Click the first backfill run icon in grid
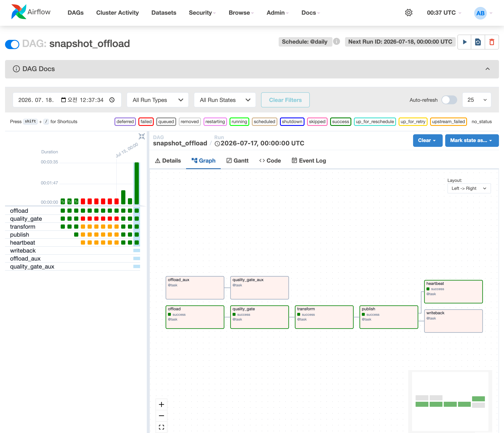Screen dimensions: 504x433 tap(63, 201)
